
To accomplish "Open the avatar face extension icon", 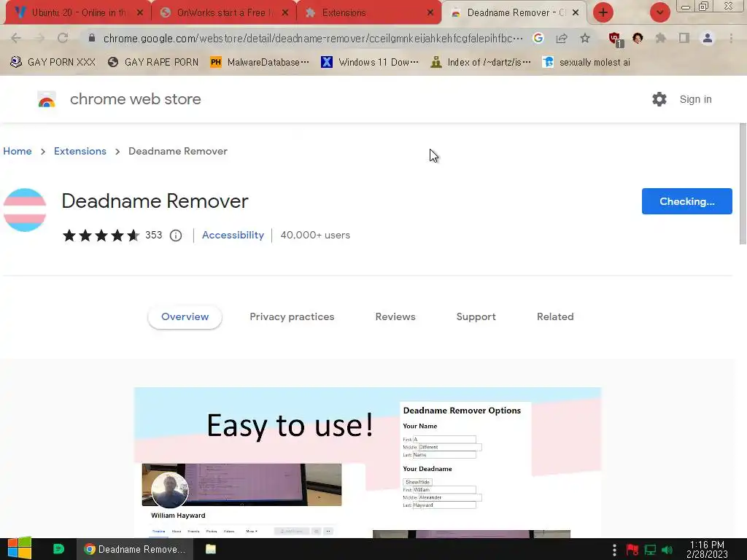I will (638, 38).
